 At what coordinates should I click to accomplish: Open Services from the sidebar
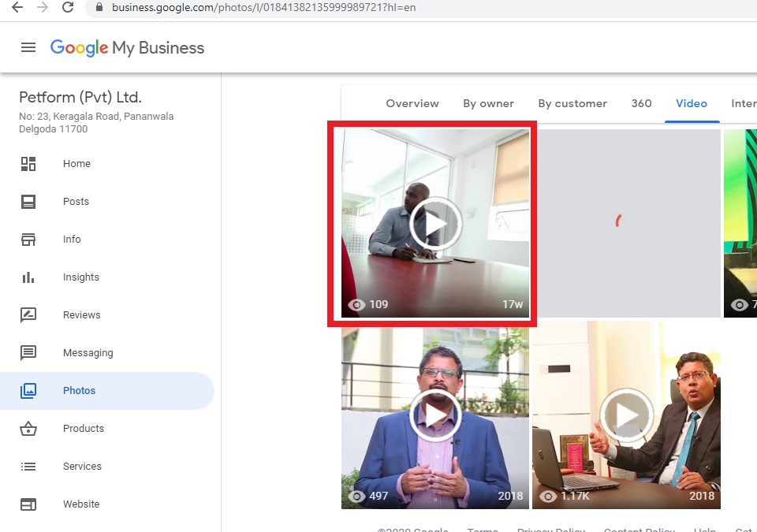[82, 467]
